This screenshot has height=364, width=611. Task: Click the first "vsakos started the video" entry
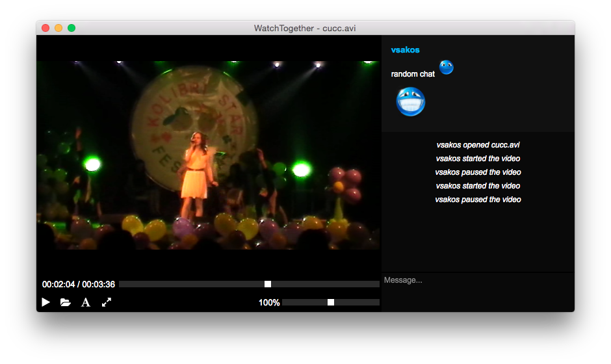coord(478,159)
